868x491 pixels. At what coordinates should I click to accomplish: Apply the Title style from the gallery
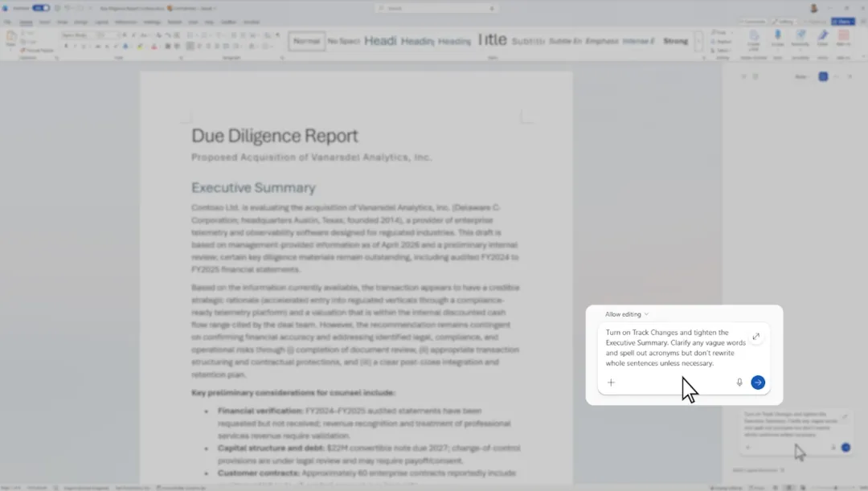pos(492,40)
